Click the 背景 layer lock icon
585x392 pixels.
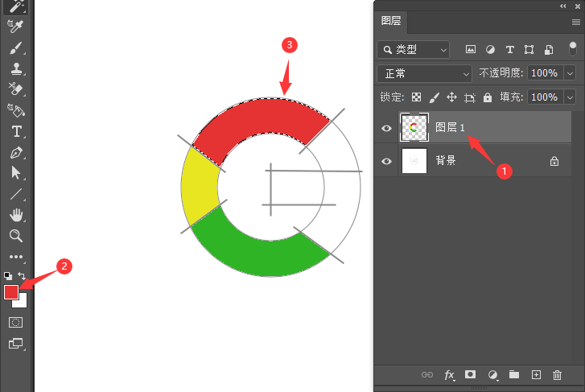[554, 161]
